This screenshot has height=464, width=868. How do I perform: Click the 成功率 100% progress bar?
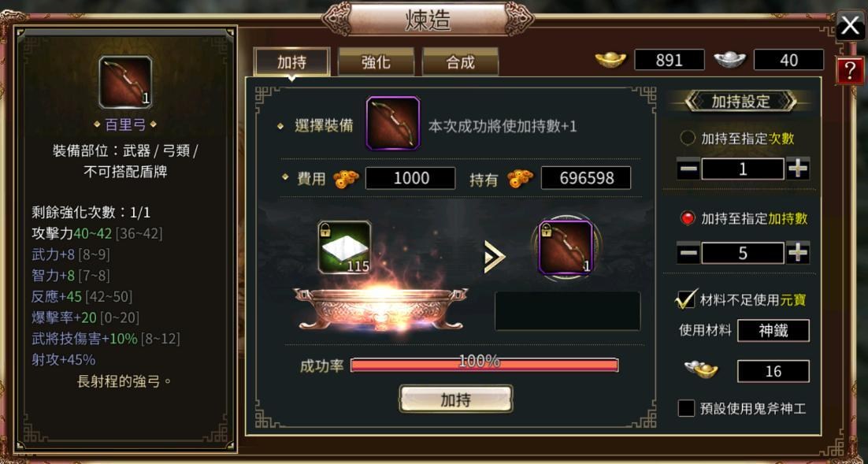[484, 365]
